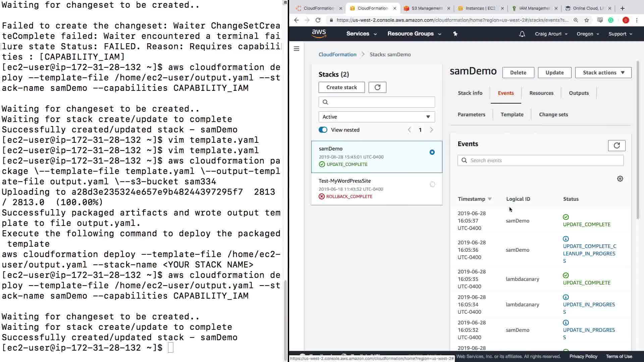Reload the browser page
The height and width of the screenshot is (362, 644).
(x=318, y=20)
